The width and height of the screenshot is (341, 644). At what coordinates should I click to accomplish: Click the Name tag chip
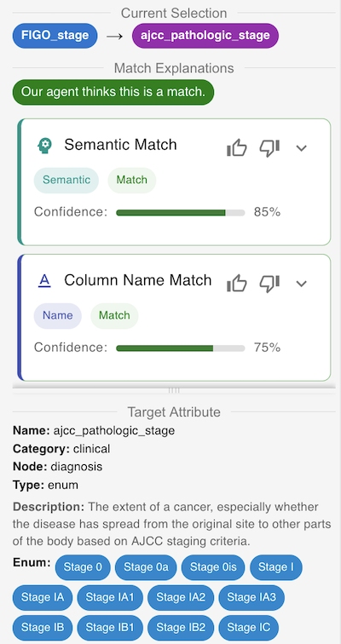[x=57, y=316]
